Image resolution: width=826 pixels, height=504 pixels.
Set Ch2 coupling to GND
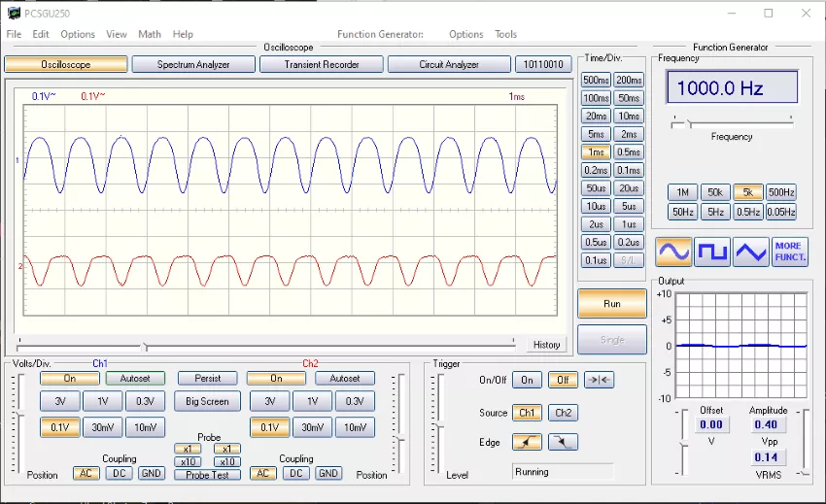tap(328, 473)
